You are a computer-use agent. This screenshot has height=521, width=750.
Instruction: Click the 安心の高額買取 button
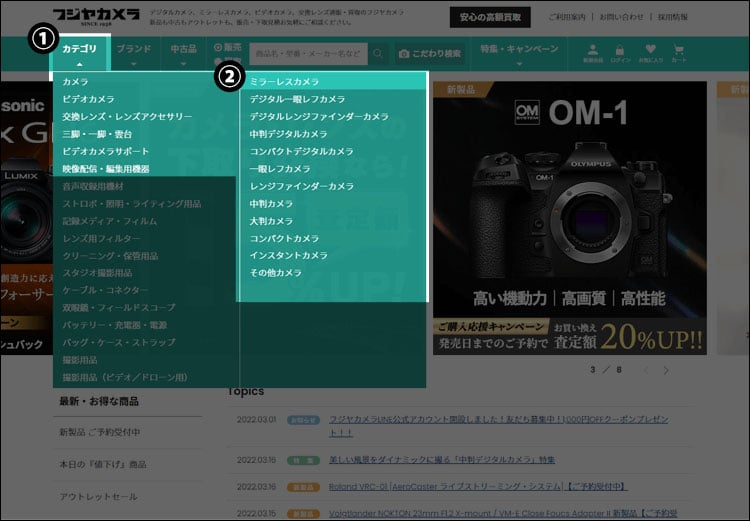click(490, 17)
